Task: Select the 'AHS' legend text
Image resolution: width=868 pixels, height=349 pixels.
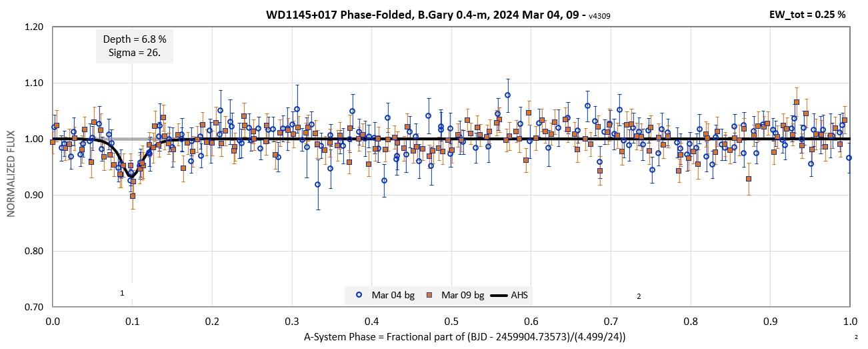Action: [x=520, y=295]
